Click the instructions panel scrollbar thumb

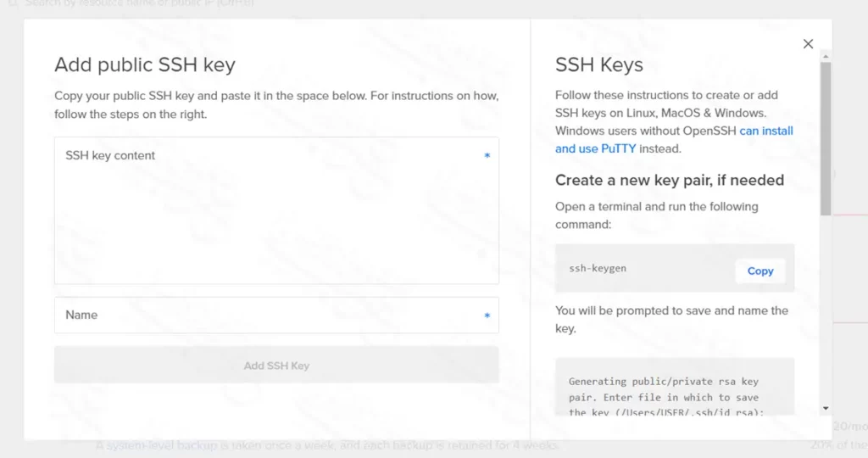click(826, 136)
